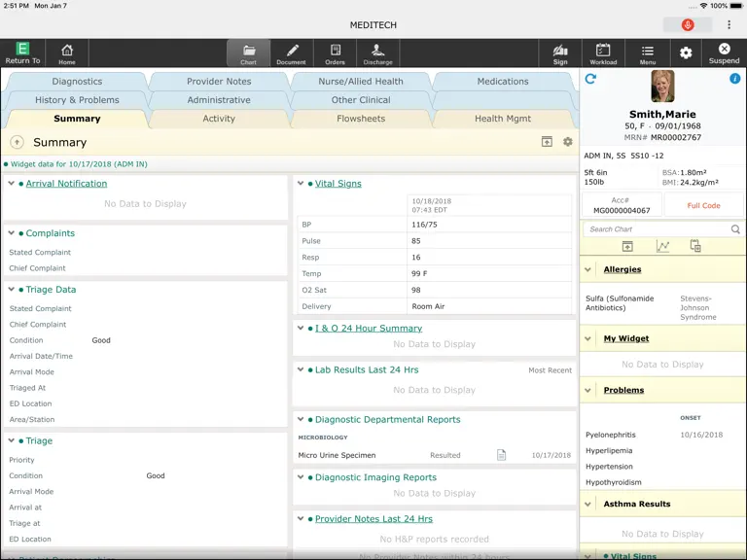Collapse the Provider Notes Last 24 Hrs widget
747x560 pixels.
(301, 518)
